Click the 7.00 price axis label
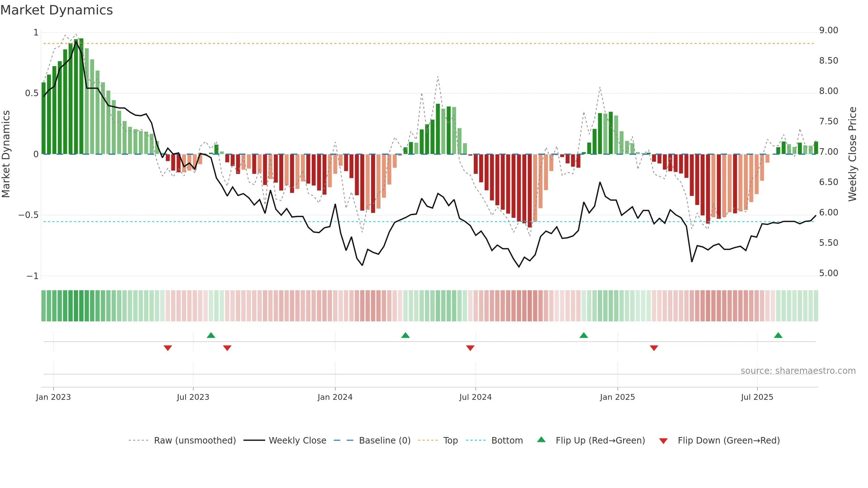The image size is (868, 488). (x=829, y=152)
